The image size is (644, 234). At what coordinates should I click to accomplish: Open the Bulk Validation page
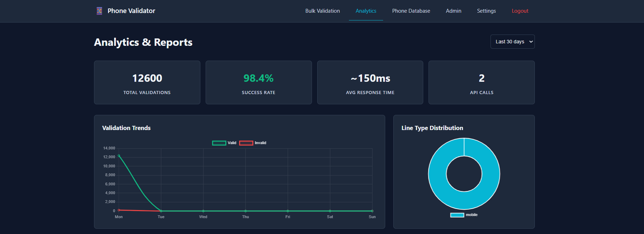coord(323,11)
